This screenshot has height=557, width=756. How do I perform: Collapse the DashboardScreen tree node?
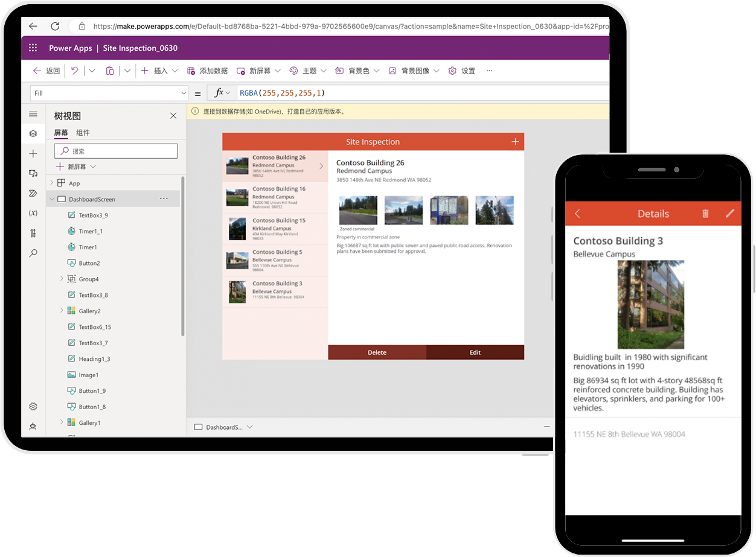(52, 199)
